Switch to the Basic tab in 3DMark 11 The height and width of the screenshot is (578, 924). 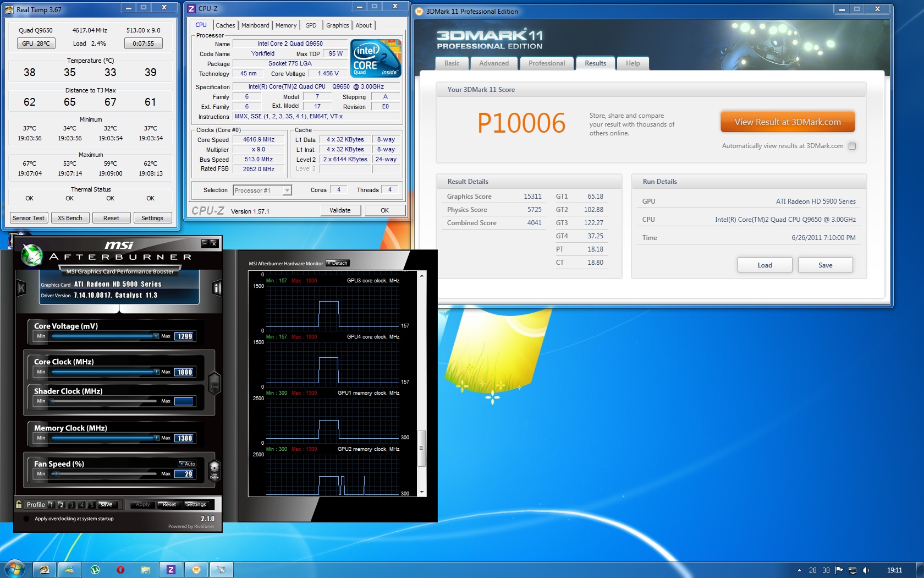coord(452,63)
